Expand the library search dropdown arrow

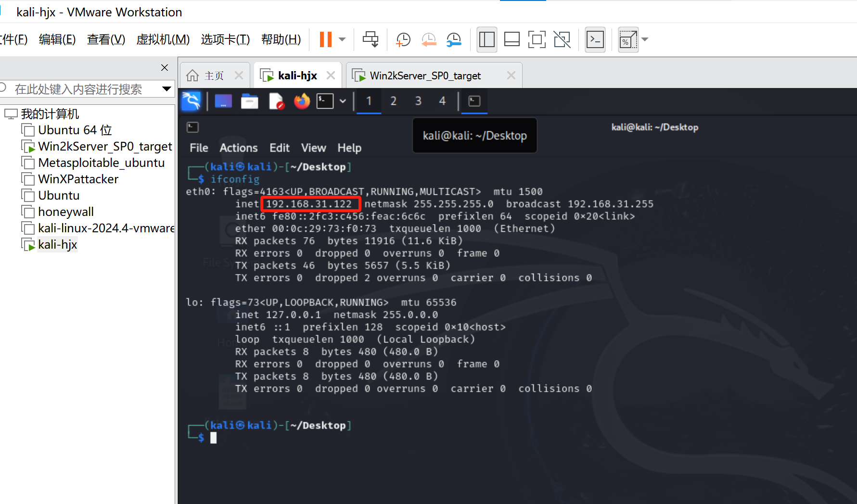pyautogui.click(x=167, y=89)
